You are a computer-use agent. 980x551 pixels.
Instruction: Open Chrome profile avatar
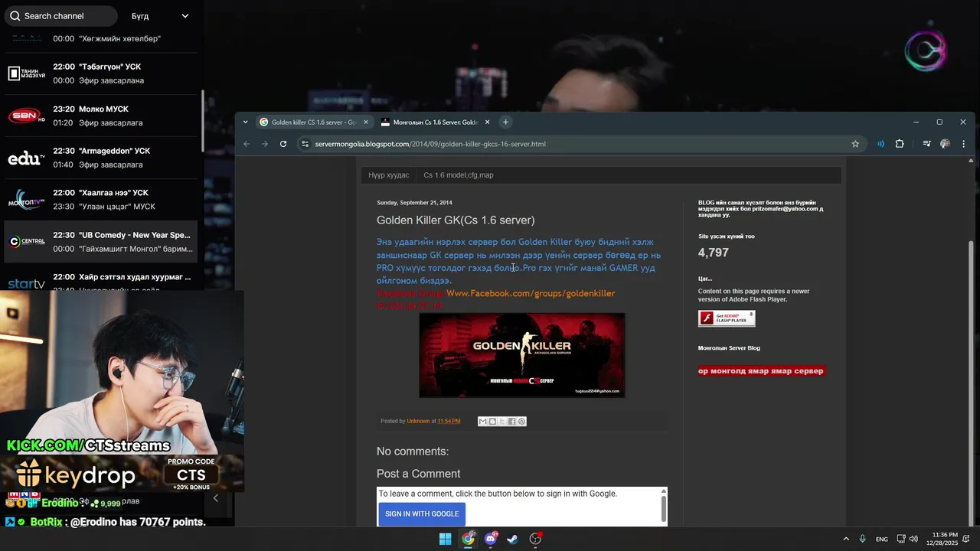coord(946,144)
